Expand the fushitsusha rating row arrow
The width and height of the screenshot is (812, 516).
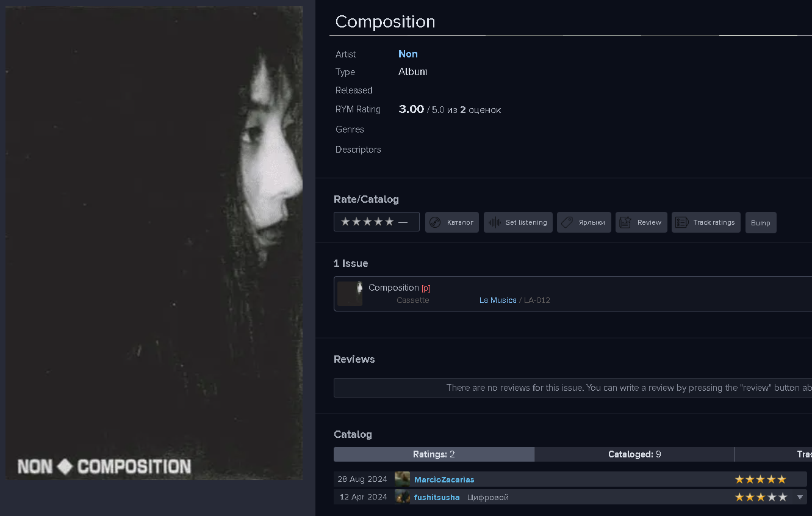(800, 497)
